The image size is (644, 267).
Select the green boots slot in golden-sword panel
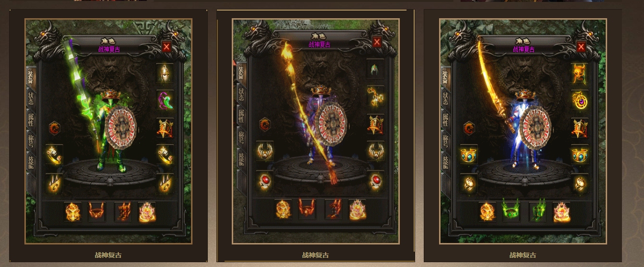click(x=537, y=211)
